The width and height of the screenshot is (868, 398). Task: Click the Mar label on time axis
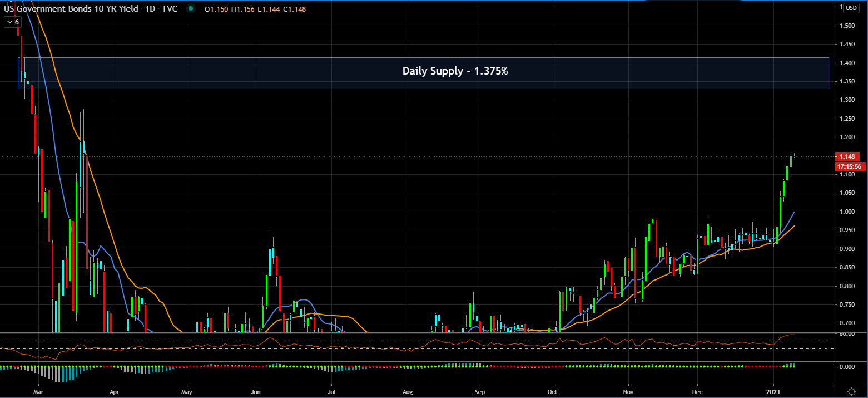38,392
